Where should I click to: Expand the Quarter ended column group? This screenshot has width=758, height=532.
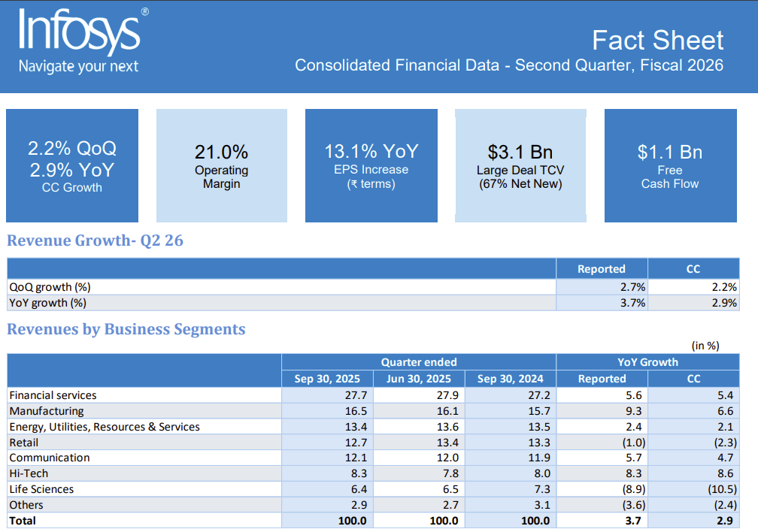pyautogui.click(x=419, y=362)
